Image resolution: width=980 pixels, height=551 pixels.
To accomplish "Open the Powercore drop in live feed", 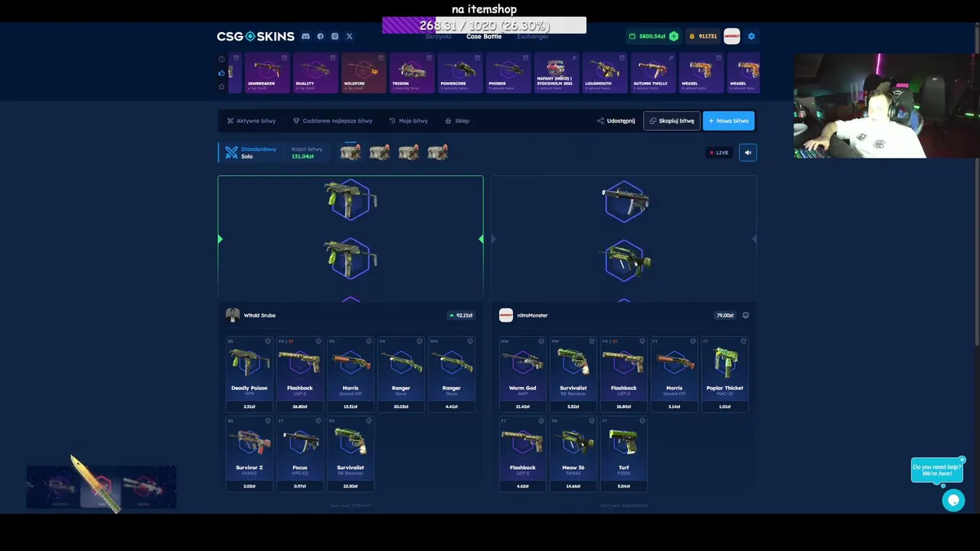I will pyautogui.click(x=460, y=73).
